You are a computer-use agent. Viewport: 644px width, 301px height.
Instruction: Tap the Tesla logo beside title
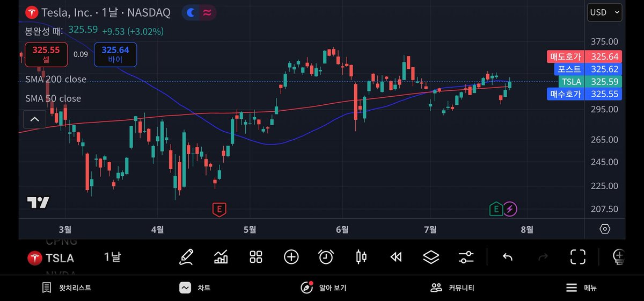tap(32, 12)
